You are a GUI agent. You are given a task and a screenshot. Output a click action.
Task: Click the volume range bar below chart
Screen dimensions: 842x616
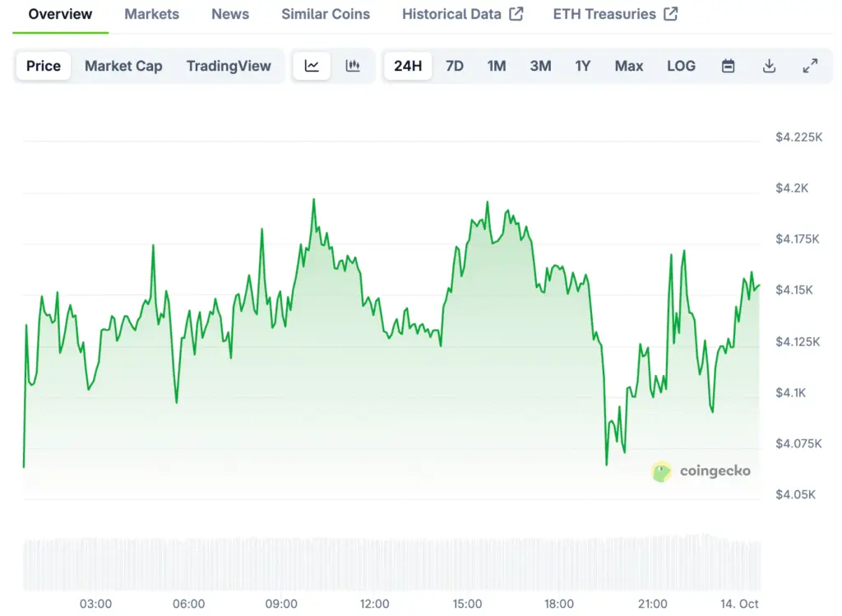392,564
